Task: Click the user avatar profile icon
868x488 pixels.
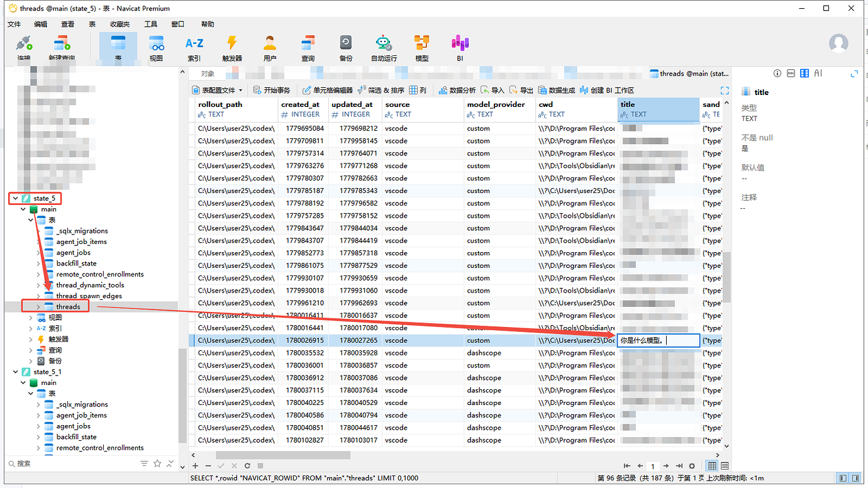Action: click(838, 43)
